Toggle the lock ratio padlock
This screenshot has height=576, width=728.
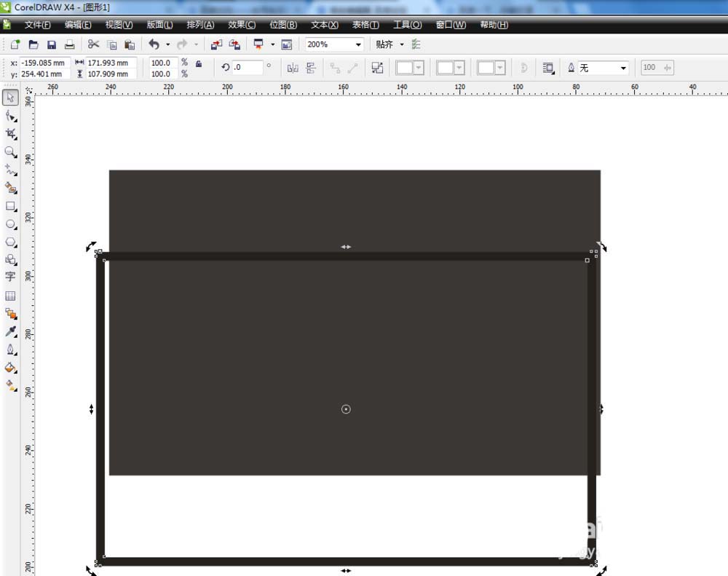(x=199, y=64)
